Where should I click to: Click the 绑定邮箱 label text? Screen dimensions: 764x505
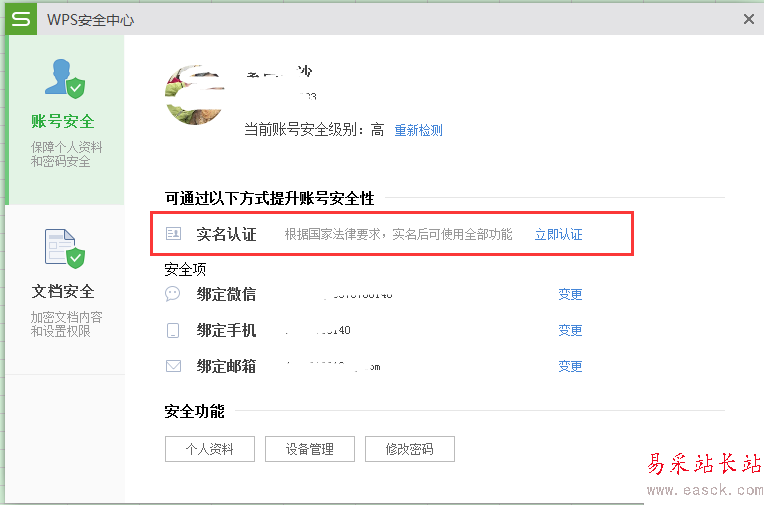tap(227, 367)
